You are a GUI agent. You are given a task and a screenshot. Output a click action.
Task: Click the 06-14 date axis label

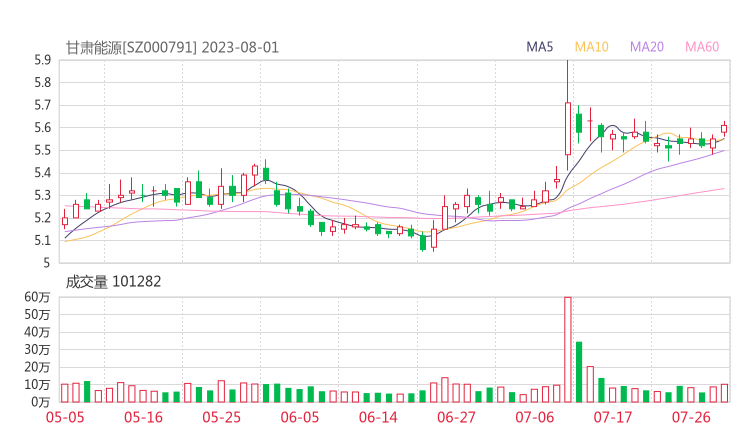[378, 417]
